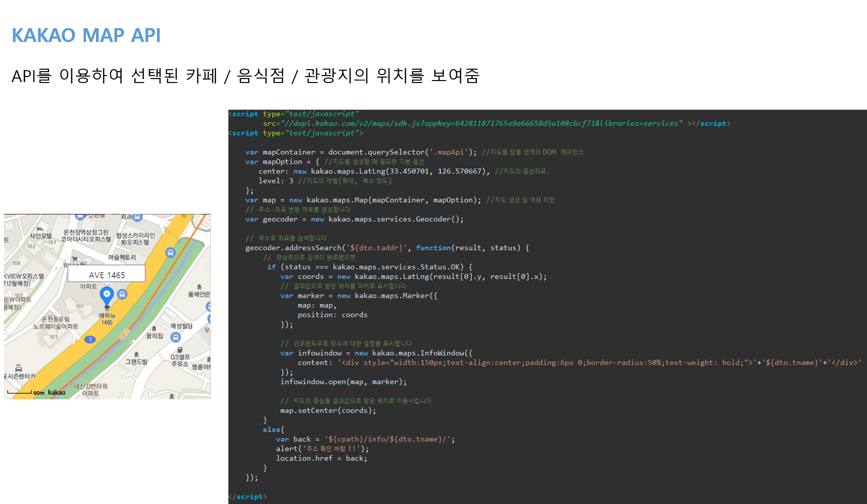Click the shopping cart market icon on the map
Image resolution: width=867 pixels, height=504 pixels.
tap(75, 259)
